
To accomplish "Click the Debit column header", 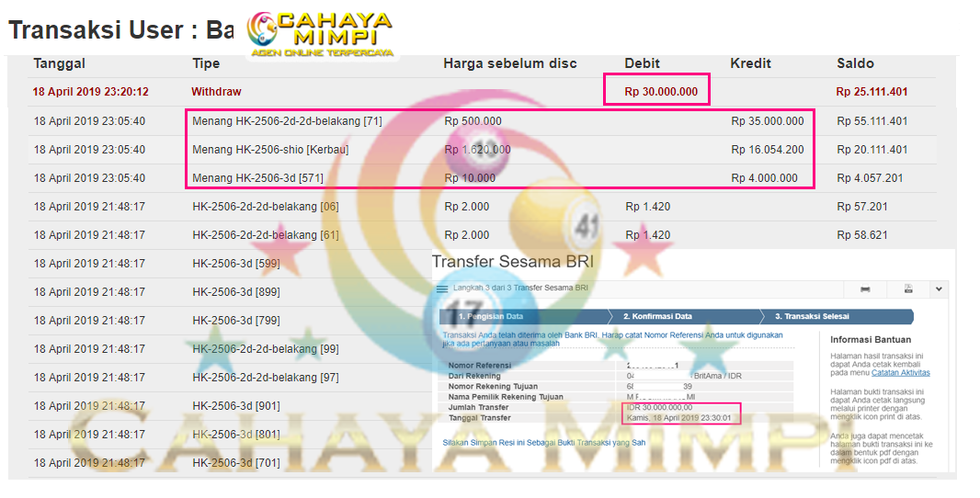I will 642,63.
